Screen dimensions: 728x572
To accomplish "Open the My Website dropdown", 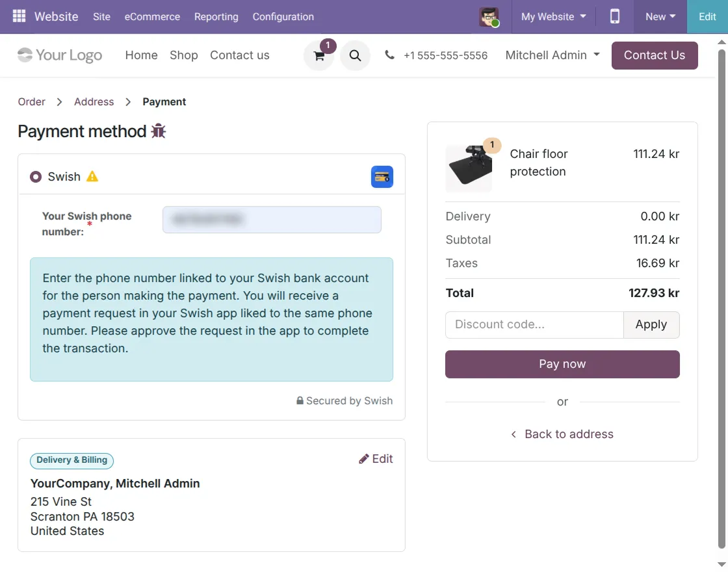I will pos(553,17).
